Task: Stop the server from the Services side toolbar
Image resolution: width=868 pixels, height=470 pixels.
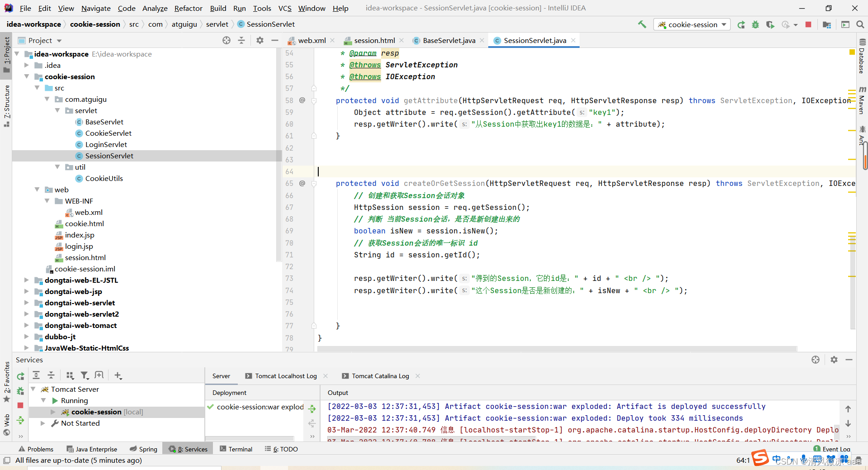Action: 20,405
